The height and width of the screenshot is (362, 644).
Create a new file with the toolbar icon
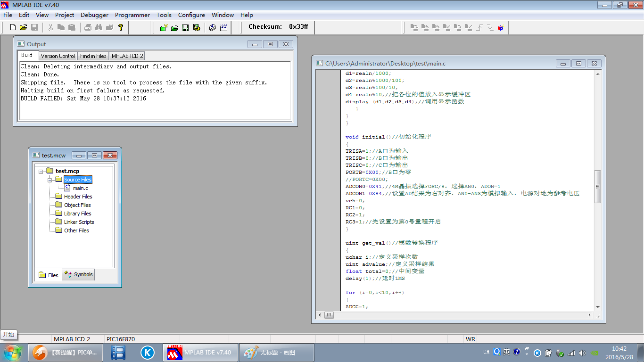[x=13, y=27]
